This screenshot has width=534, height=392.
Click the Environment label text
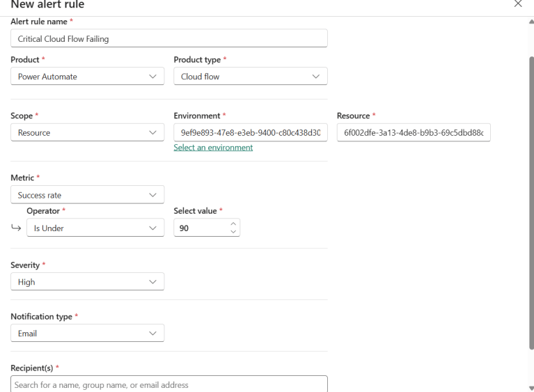[197, 116]
